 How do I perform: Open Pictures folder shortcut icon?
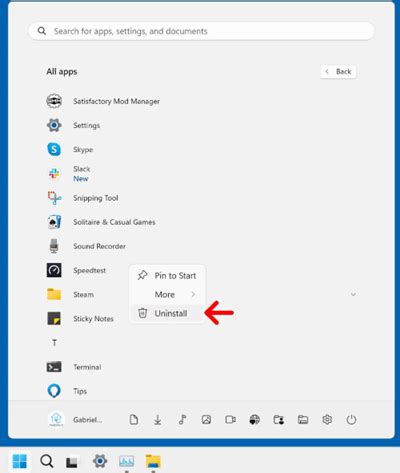(x=206, y=420)
